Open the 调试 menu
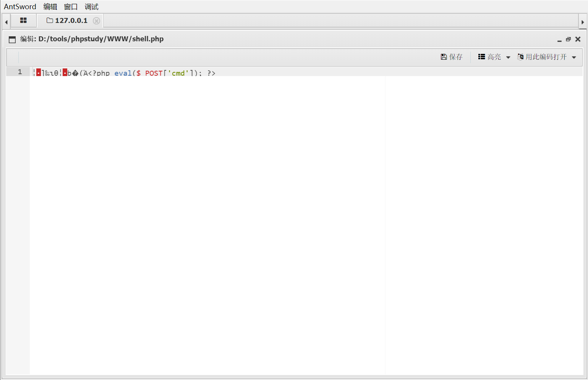 pos(91,6)
